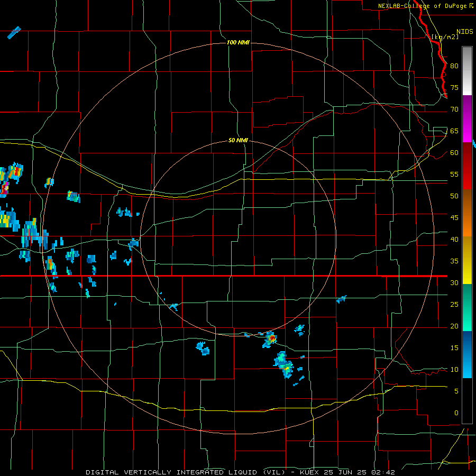
Task: Select the blue segment of the color bar
Action: 467,354
